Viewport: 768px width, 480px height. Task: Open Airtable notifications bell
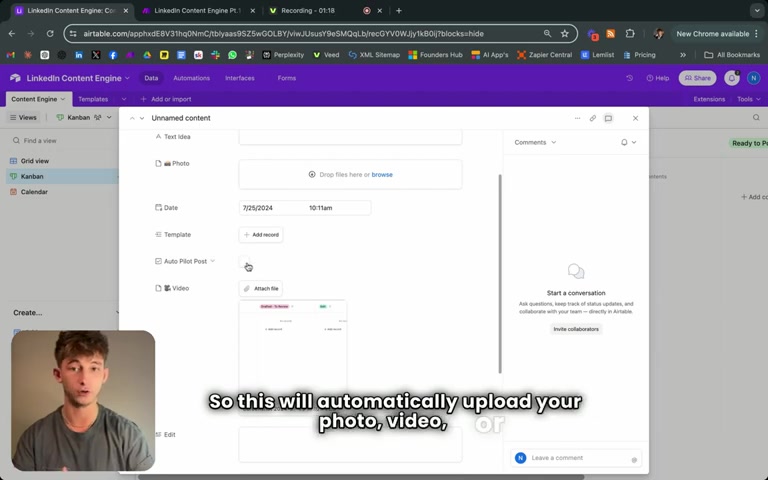point(732,78)
